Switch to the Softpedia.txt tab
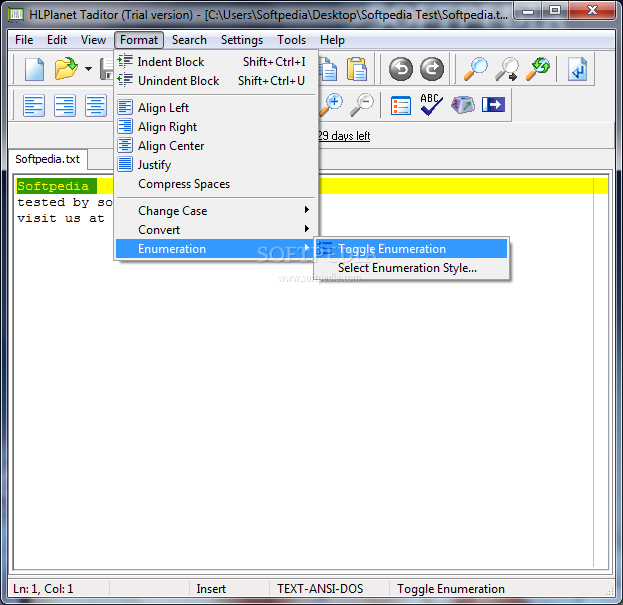The height and width of the screenshot is (605, 623). coord(48,159)
